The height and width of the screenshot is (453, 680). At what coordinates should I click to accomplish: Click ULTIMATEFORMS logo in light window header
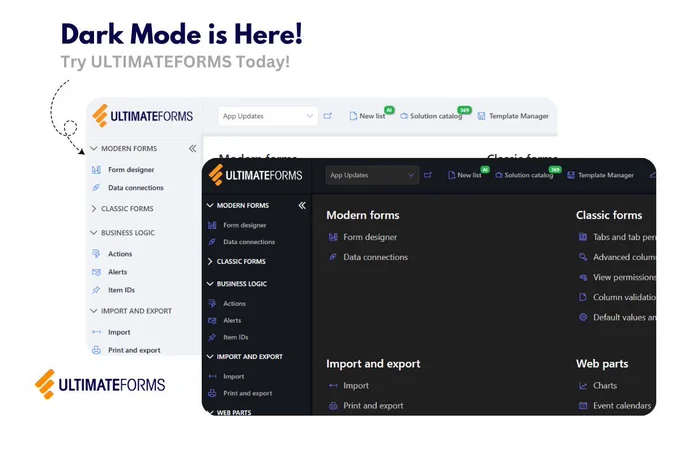[x=143, y=116]
